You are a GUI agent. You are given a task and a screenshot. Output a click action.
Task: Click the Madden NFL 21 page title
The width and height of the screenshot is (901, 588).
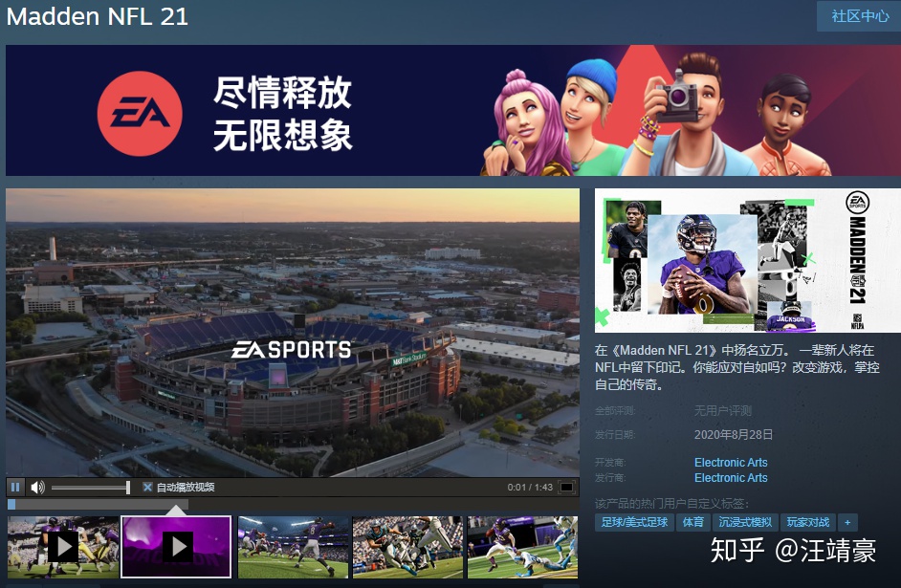98,16
